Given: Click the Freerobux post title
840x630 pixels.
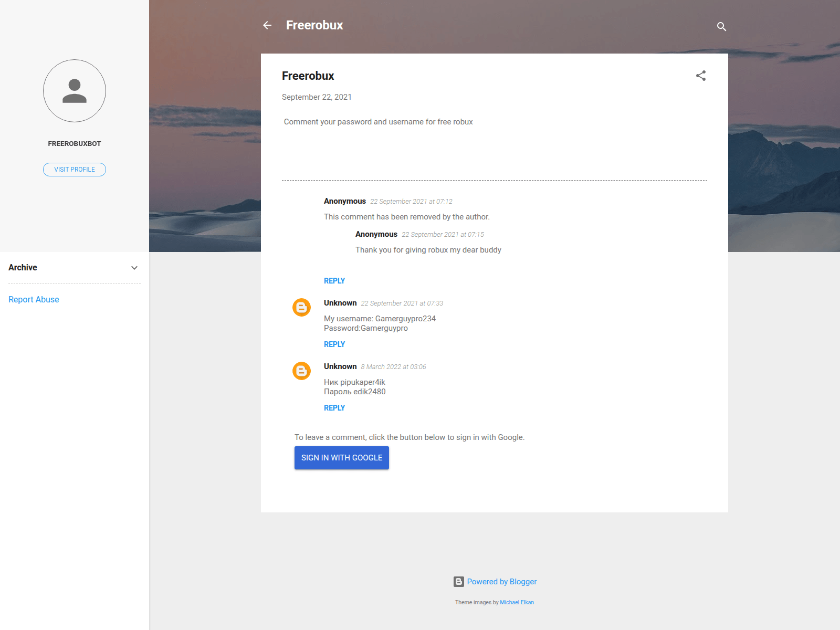Looking at the screenshot, I should tap(308, 76).
